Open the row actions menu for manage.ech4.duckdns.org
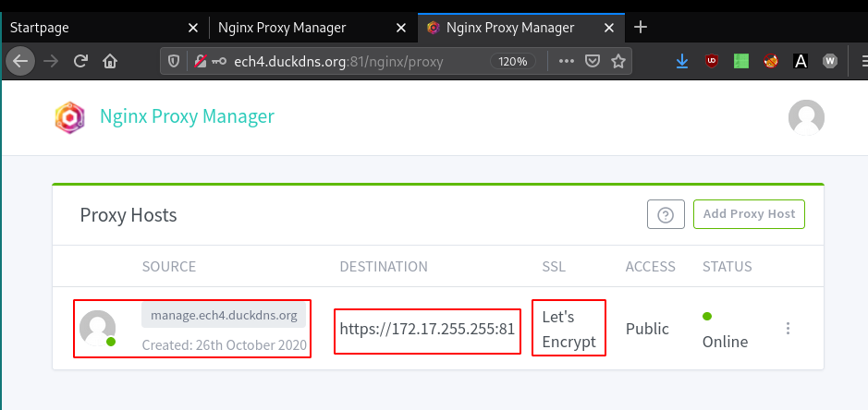868x410 pixels. click(788, 329)
